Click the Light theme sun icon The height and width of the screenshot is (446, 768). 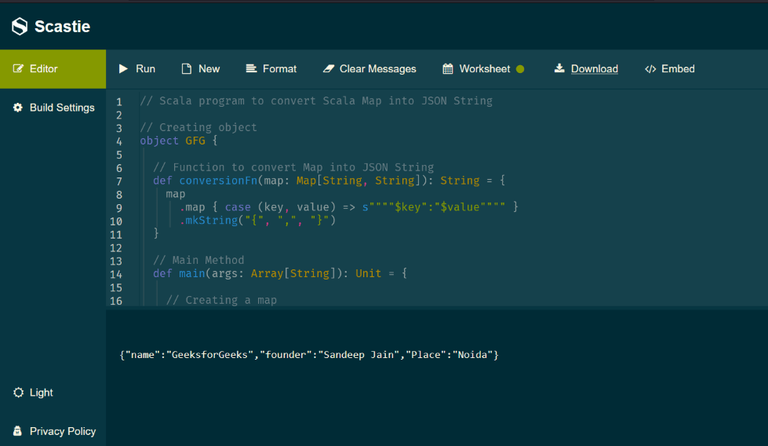(x=18, y=393)
